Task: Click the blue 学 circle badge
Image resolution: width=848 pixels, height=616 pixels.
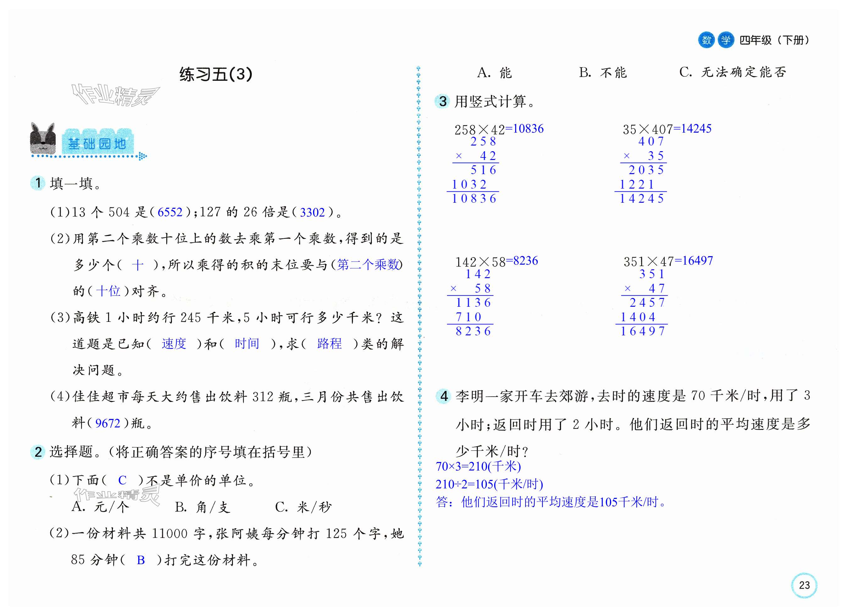Action: click(726, 40)
